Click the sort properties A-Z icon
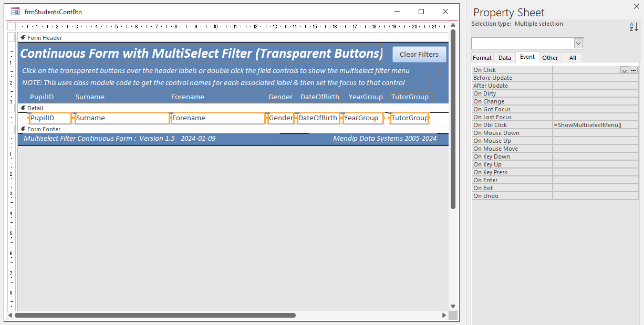The height and width of the screenshot is (325, 644). [633, 27]
